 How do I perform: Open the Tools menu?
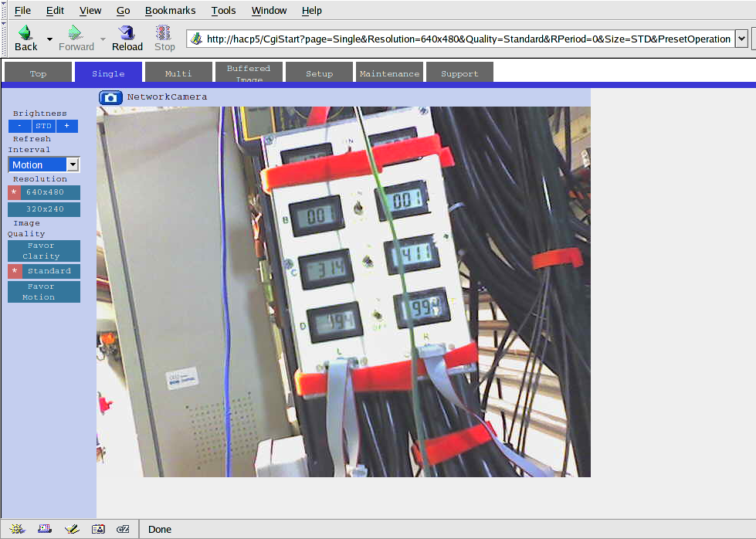click(223, 11)
